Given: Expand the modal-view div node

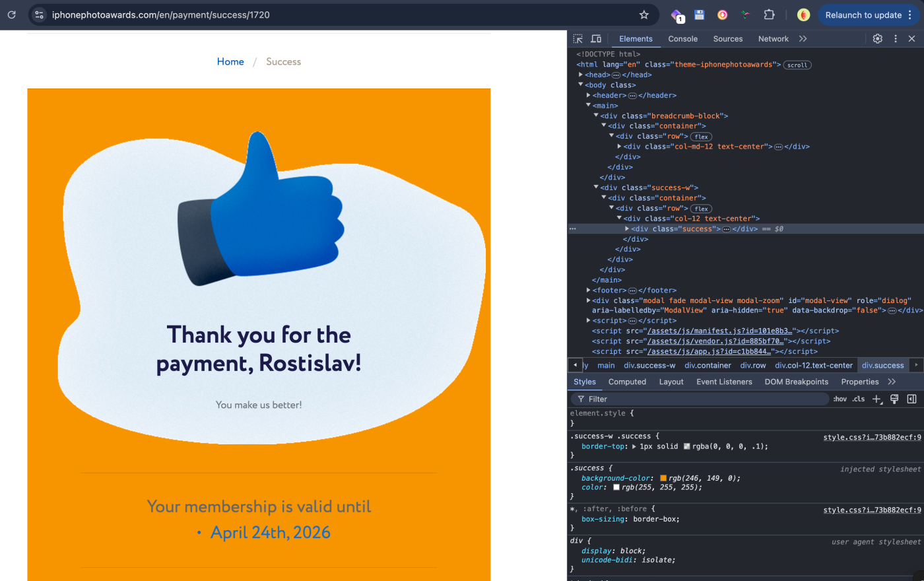Looking at the screenshot, I should pos(589,300).
